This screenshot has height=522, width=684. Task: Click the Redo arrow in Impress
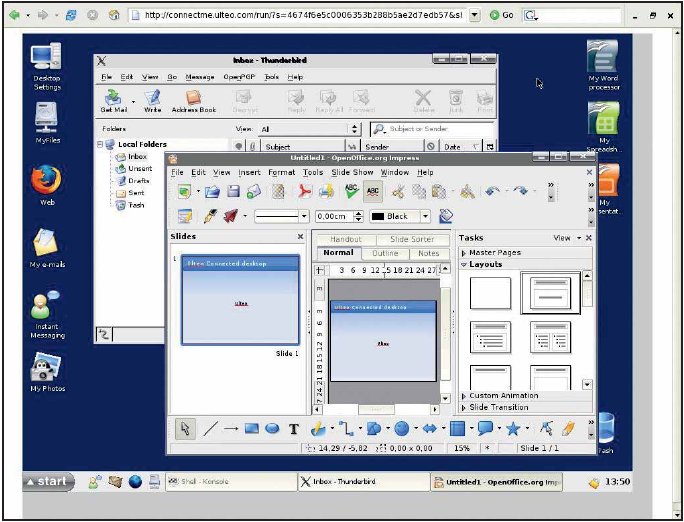(520, 191)
